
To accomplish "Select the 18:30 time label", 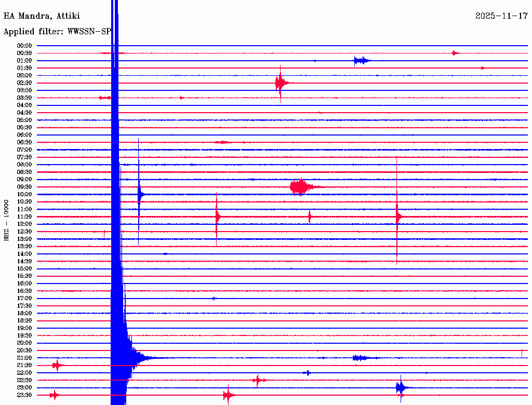I will point(24,321).
